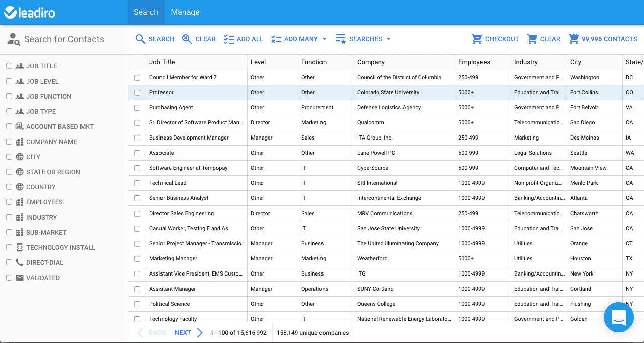This screenshot has width=644, height=343.
Task: Go to the NEXT page of results
Action: tap(183, 333)
